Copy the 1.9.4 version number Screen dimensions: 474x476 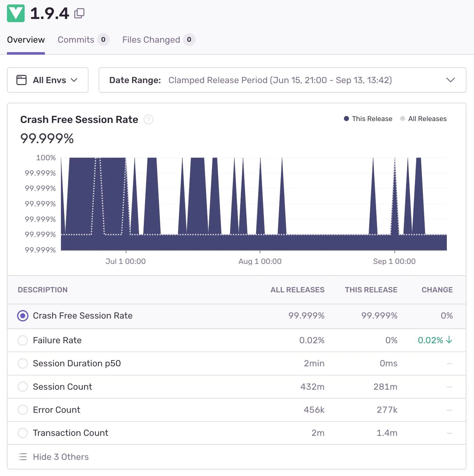[79, 13]
